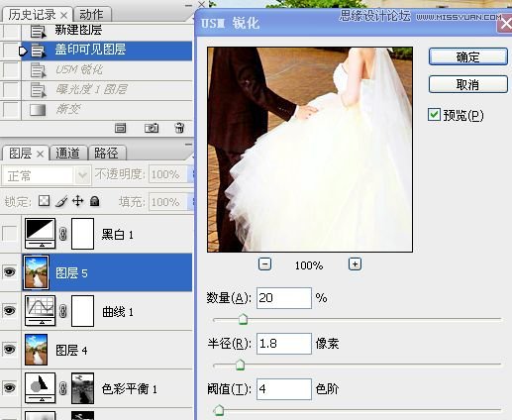Click the 半径 radius input field
The image size is (512, 420).
click(x=284, y=344)
